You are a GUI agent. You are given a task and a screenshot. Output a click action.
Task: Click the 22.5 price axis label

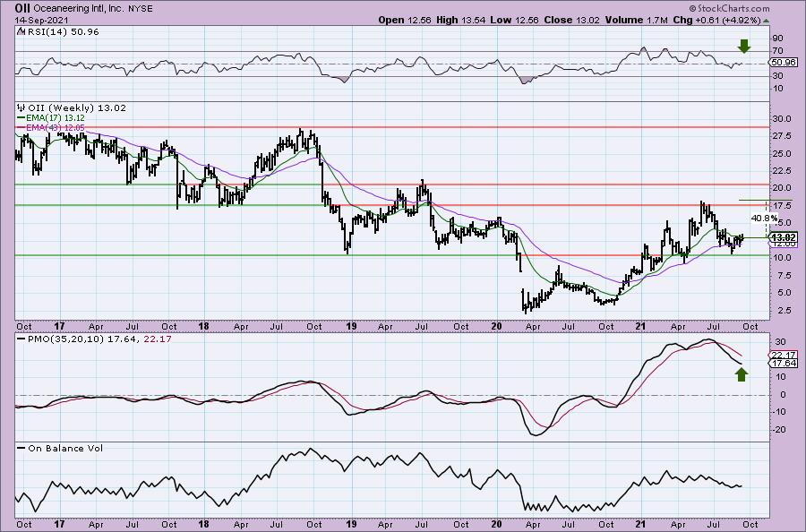783,171
